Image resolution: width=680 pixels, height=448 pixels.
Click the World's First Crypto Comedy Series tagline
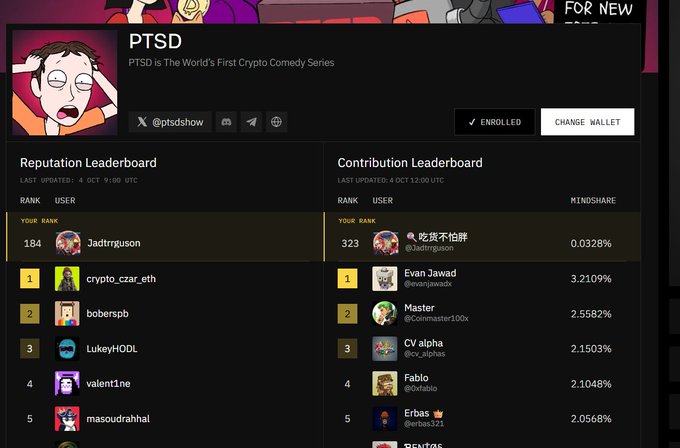coord(231,63)
